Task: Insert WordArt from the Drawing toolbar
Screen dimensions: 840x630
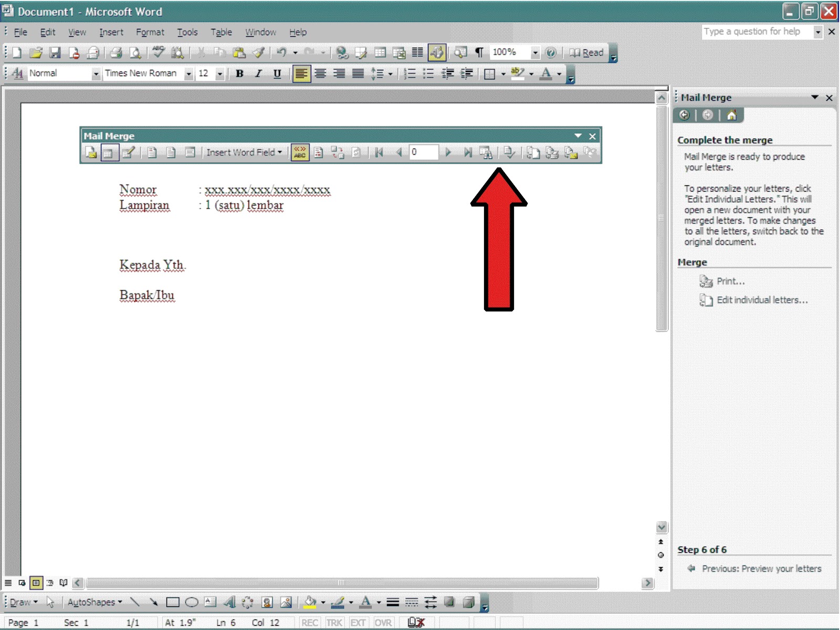Action: tap(229, 602)
